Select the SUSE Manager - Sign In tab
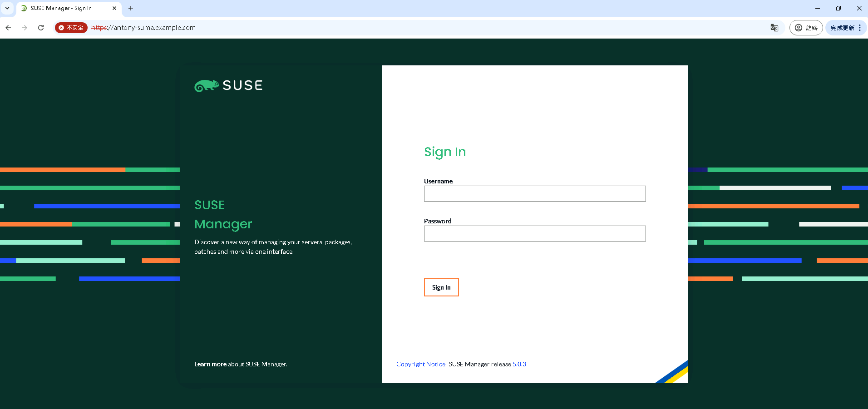The image size is (868, 409). (69, 8)
